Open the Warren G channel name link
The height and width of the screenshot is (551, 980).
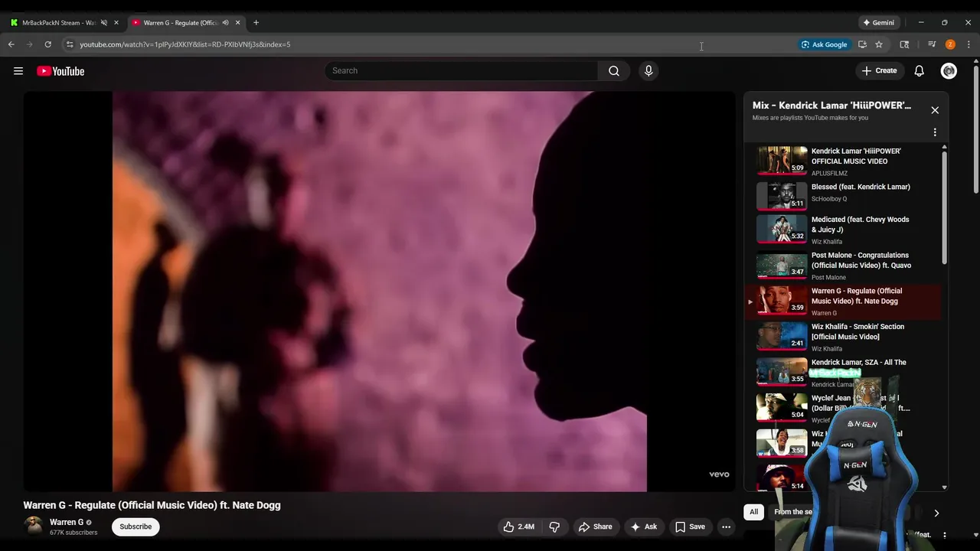pos(67,522)
